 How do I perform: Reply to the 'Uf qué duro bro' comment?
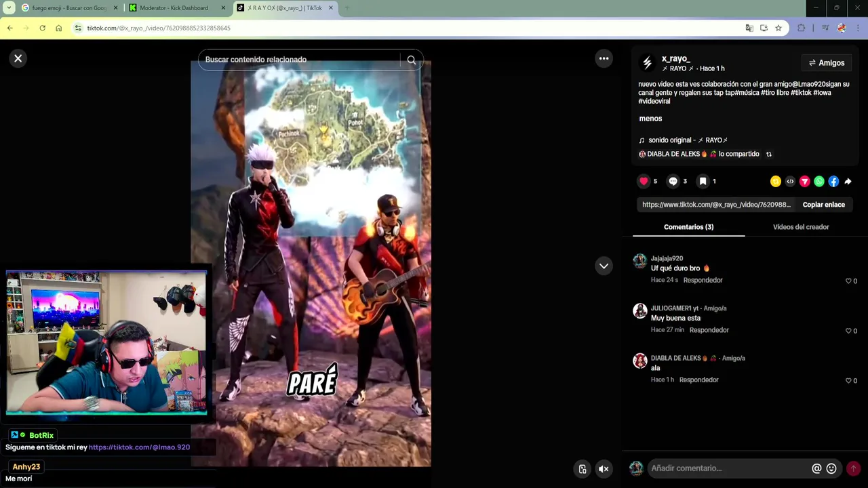[x=703, y=281]
